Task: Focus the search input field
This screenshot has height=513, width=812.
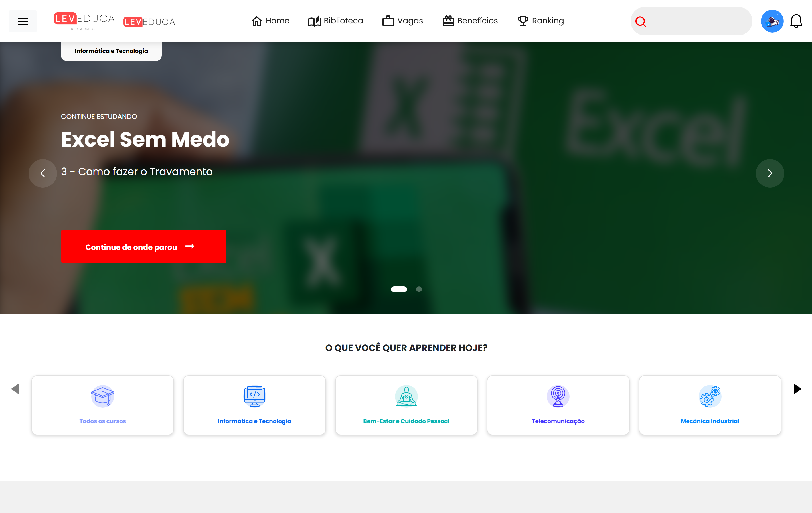Action: click(x=691, y=21)
